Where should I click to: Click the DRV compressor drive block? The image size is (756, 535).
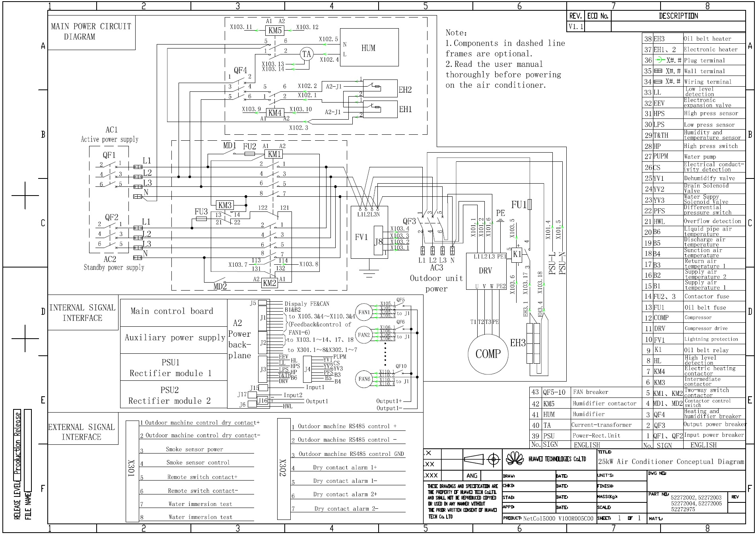(486, 271)
